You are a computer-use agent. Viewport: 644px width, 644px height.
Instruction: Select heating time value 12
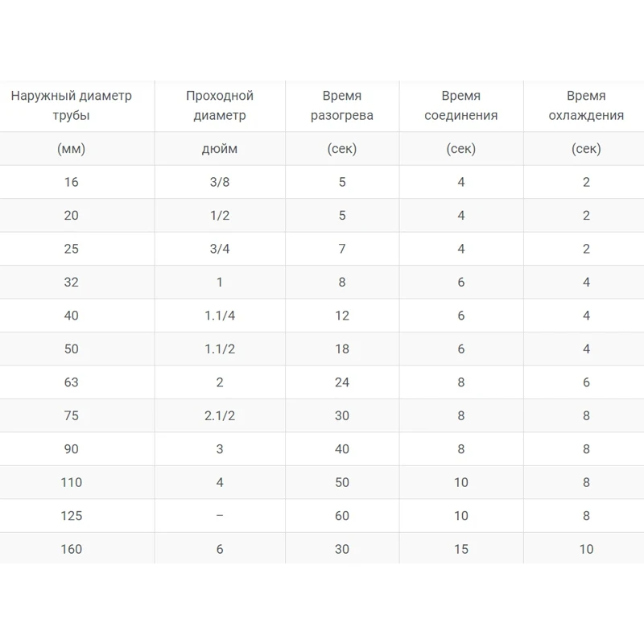pyautogui.click(x=342, y=316)
